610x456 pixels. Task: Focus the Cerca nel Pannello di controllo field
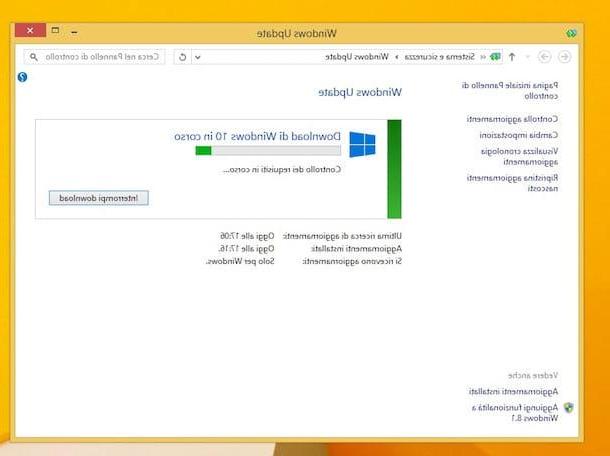point(94,57)
